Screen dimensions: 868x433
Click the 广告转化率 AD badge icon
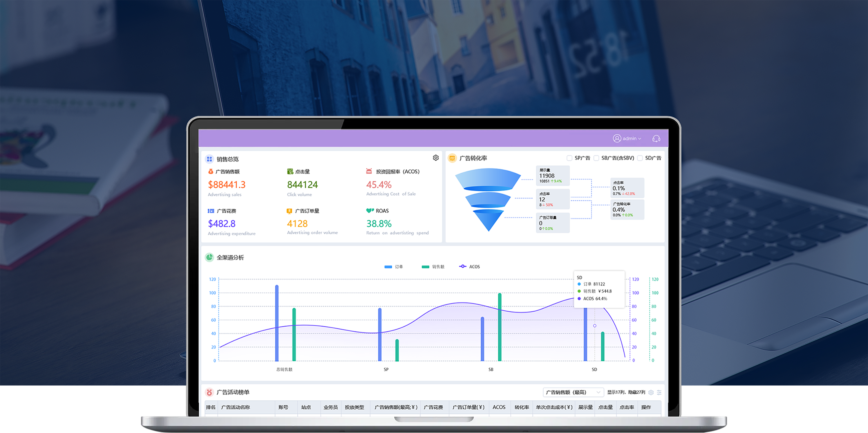(452, 158)
